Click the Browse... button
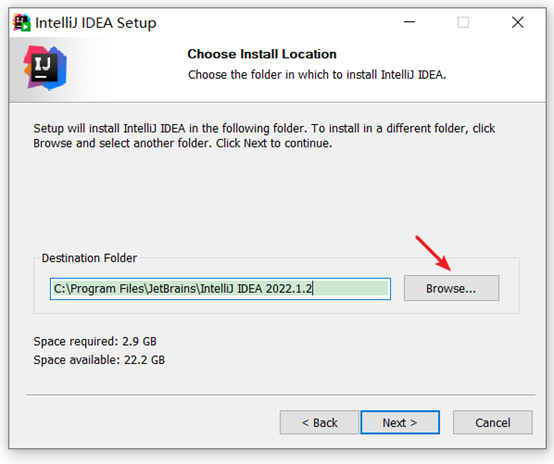Image resolution: width=554 pixels, height=464 pixels. pyautogui.click(x=451, y=288)
